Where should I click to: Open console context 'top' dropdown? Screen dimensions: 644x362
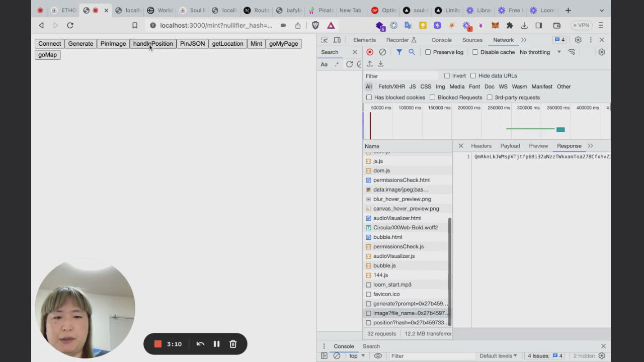357,356
